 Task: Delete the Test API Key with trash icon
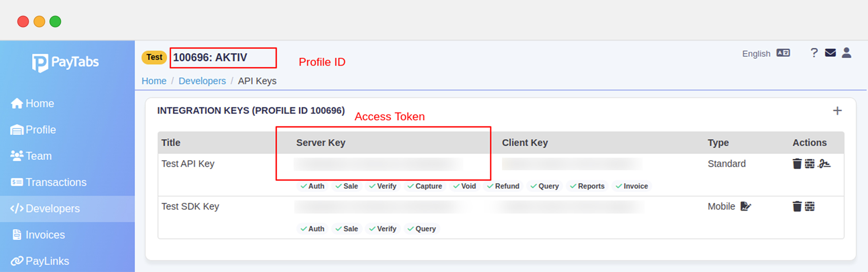(797, 164)
